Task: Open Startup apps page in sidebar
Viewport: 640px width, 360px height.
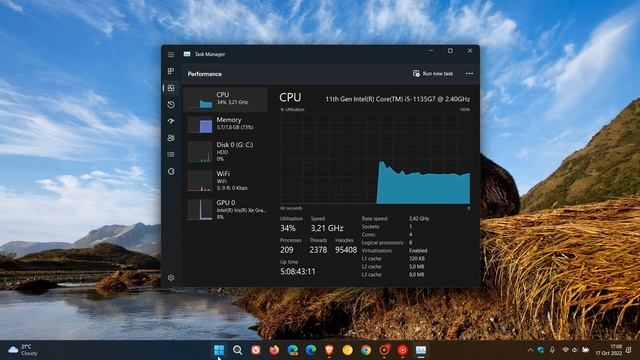Action: (x=171, y=121)
